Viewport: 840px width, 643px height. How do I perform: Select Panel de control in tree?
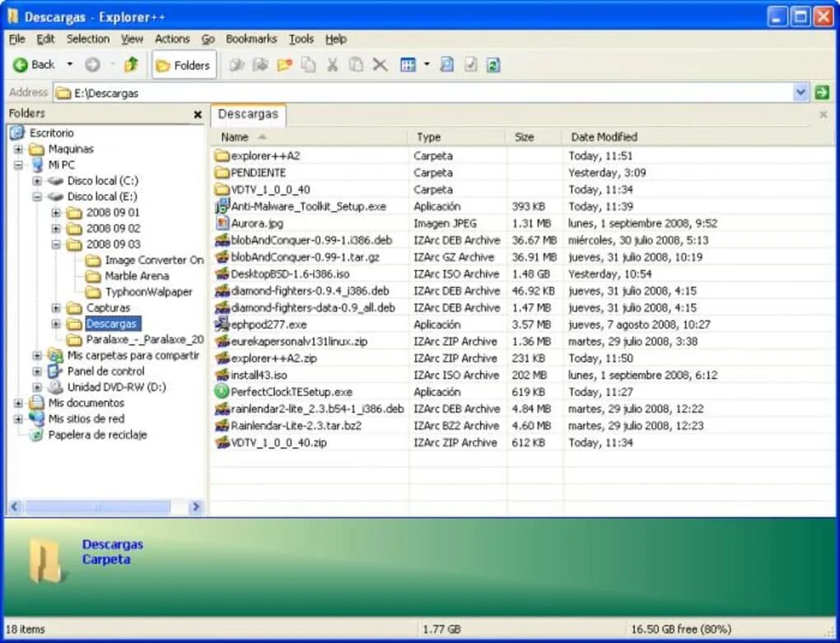pos(105,371)
